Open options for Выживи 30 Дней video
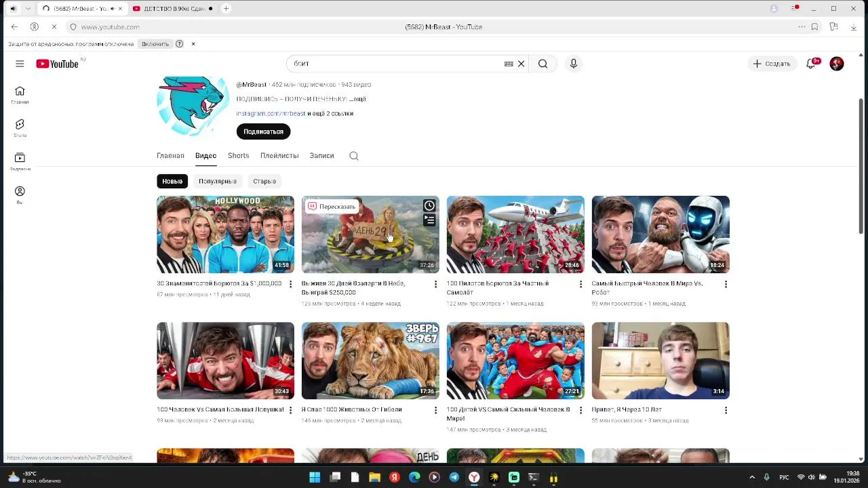This screenshot has width=868, height=488. pyautogui.click(x=435, y=284)
